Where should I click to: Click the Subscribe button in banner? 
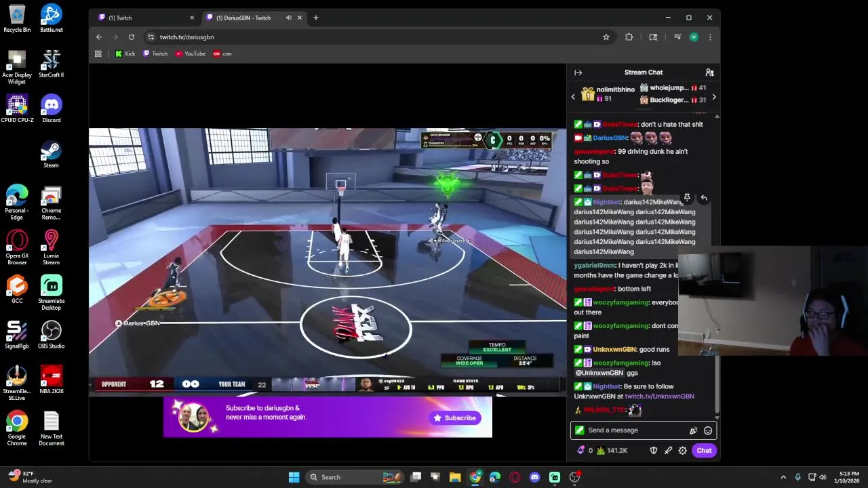(x=454, y=418)
